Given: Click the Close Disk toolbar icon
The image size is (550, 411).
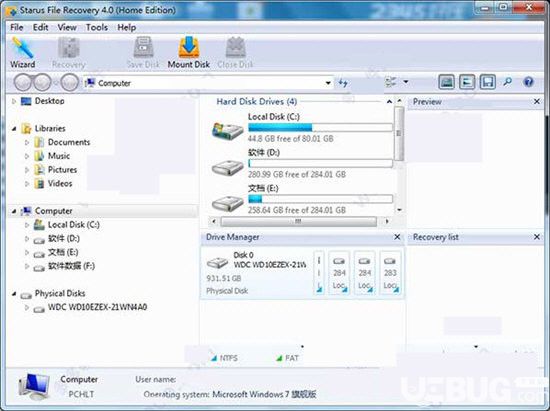Looking at the screenshot, I should [x=235, y=52].
